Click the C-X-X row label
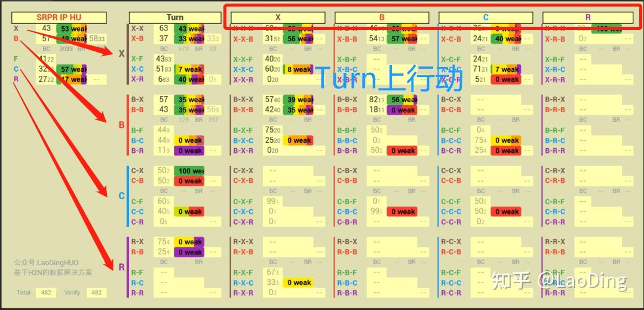 pyautogui.click(x=243, y=171)
